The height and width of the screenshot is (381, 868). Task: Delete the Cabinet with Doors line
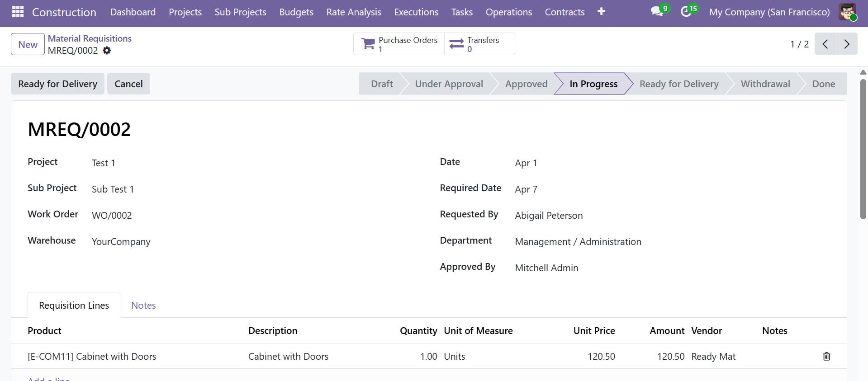coord(826,357)
